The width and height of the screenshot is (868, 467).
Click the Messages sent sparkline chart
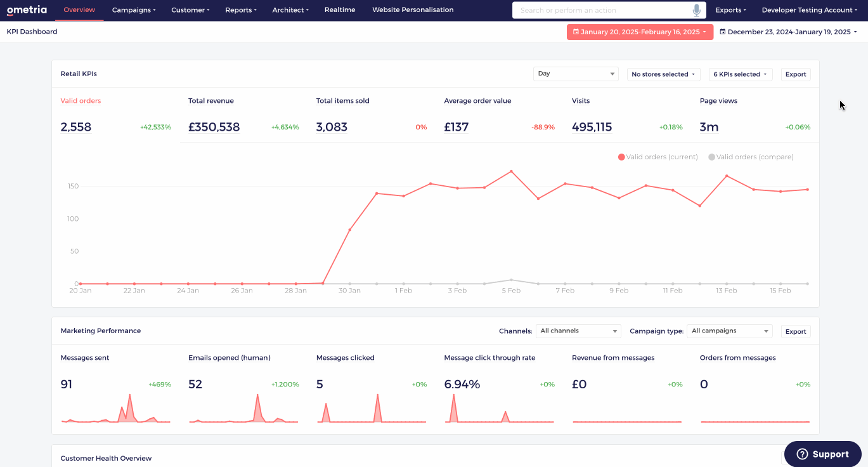(116, 409)
